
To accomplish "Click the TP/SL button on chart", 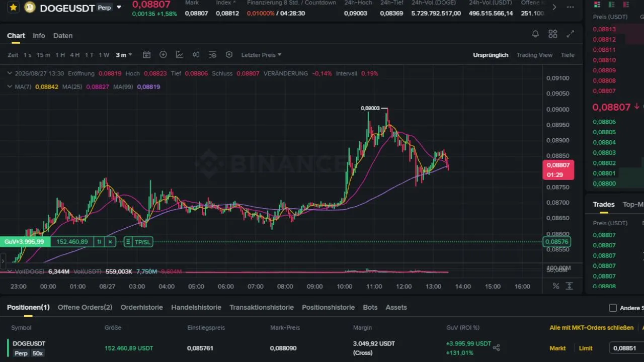I will 142,242.
